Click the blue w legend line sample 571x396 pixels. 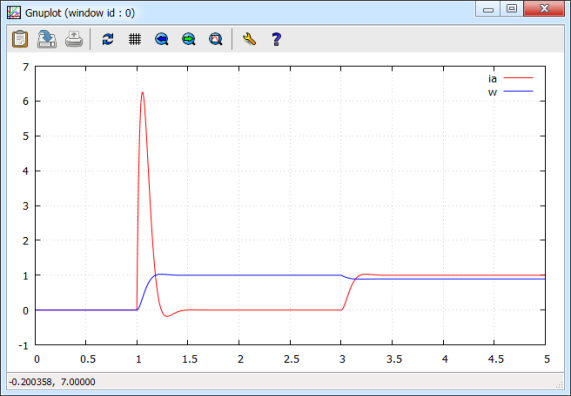[518, 91]
